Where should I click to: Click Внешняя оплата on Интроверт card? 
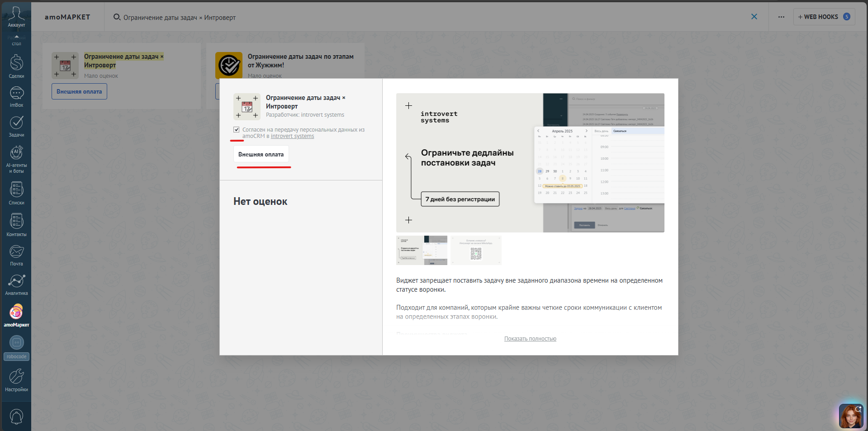pyautogui.click(x=79, y=91)
